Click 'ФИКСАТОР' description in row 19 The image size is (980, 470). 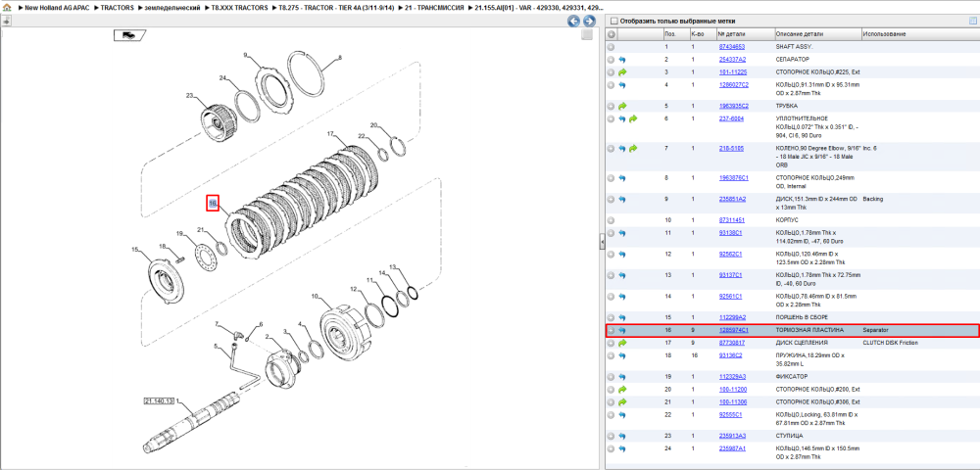[791, 376]
